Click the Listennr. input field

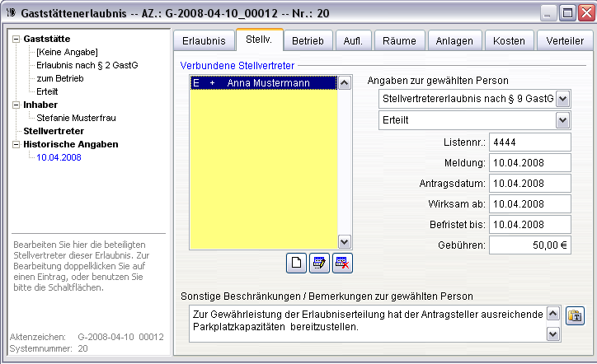529,142
